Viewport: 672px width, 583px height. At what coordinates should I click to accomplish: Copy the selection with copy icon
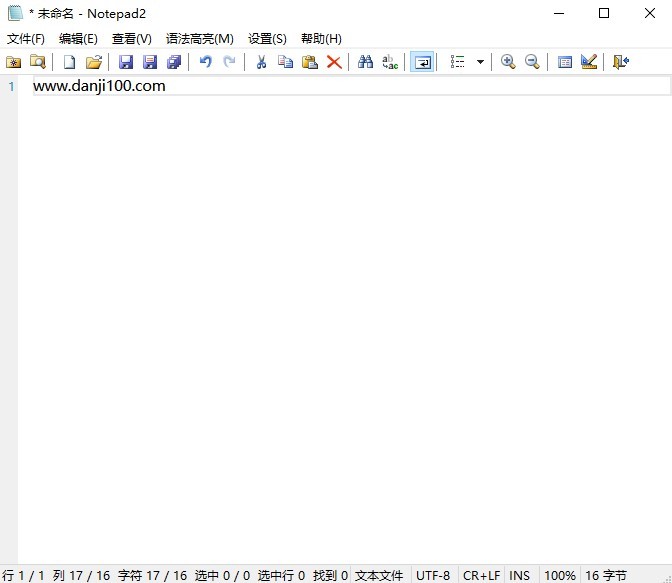tap(285, 62)
